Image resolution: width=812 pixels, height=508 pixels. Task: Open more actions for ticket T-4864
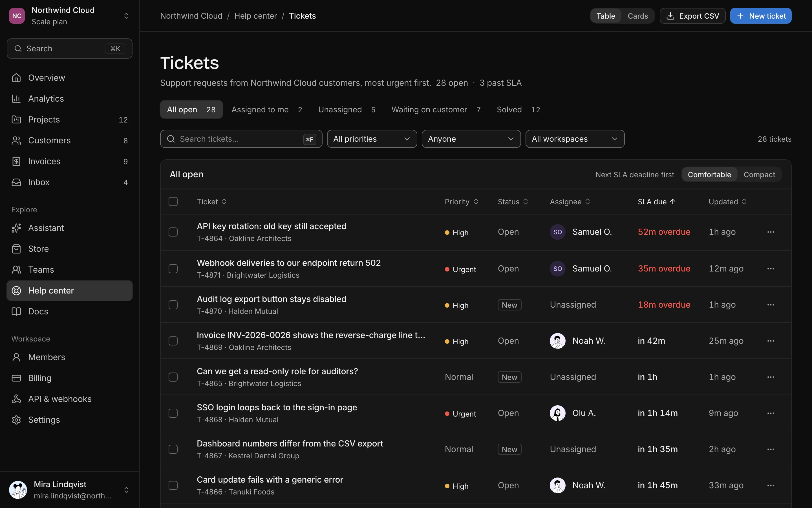point(771,232)
